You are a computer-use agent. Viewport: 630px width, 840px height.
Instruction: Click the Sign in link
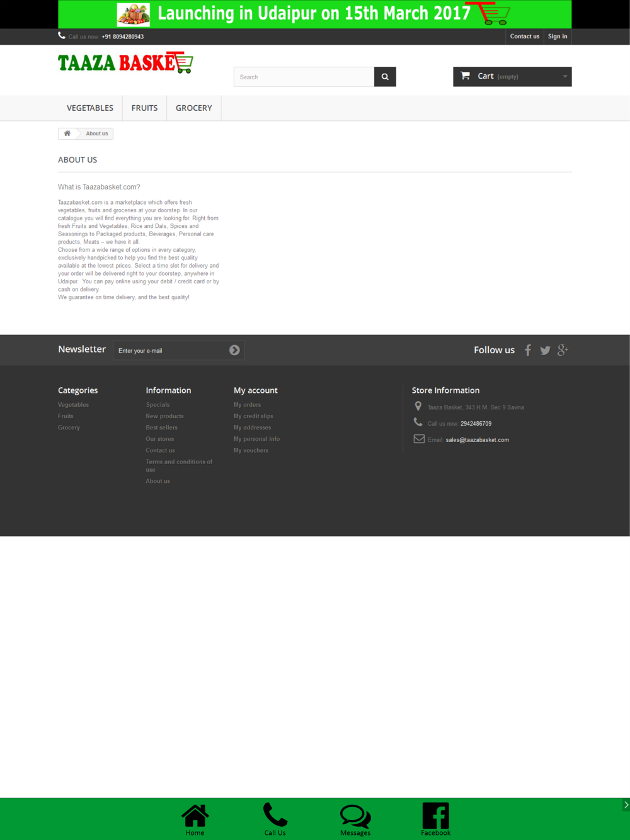tap(558, 37)
